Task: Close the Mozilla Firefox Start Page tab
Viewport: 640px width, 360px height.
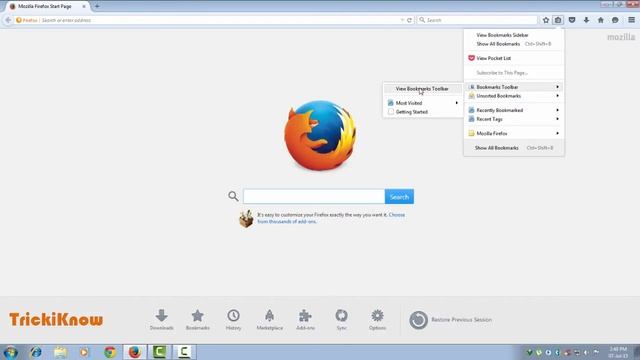Action: pyautogui.click(x=84, y=7)
